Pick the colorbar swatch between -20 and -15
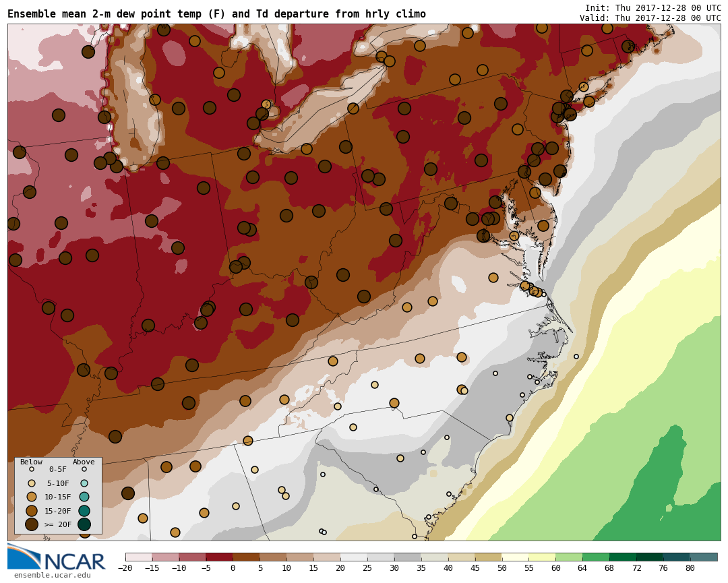This screenshot has width=728, height=583. [x=139, y=557]
